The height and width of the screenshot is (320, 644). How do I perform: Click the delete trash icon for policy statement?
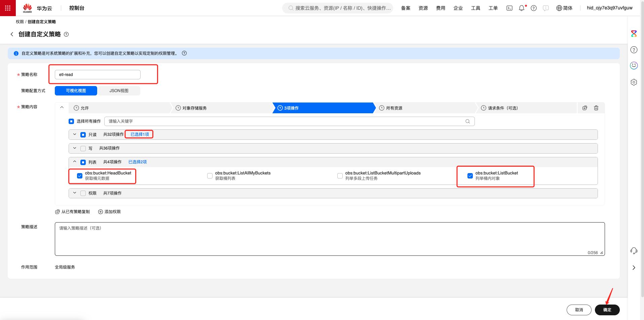[596, 108]
